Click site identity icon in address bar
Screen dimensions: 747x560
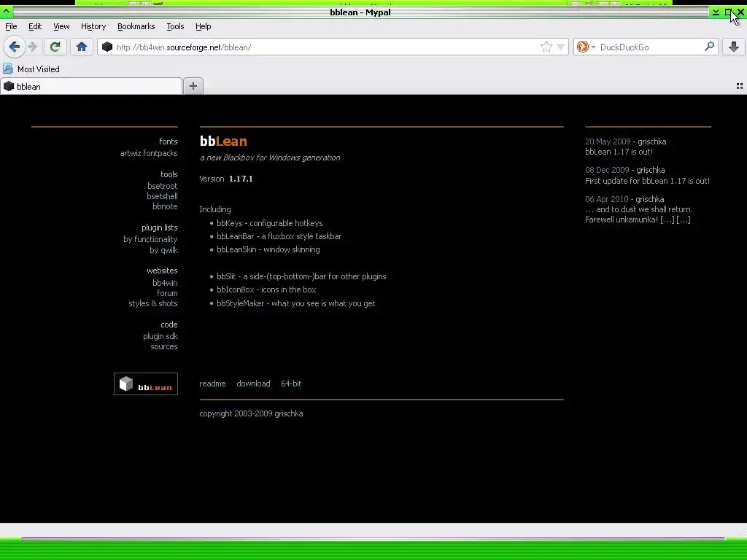pyautogui.click(x=107, y=47)
